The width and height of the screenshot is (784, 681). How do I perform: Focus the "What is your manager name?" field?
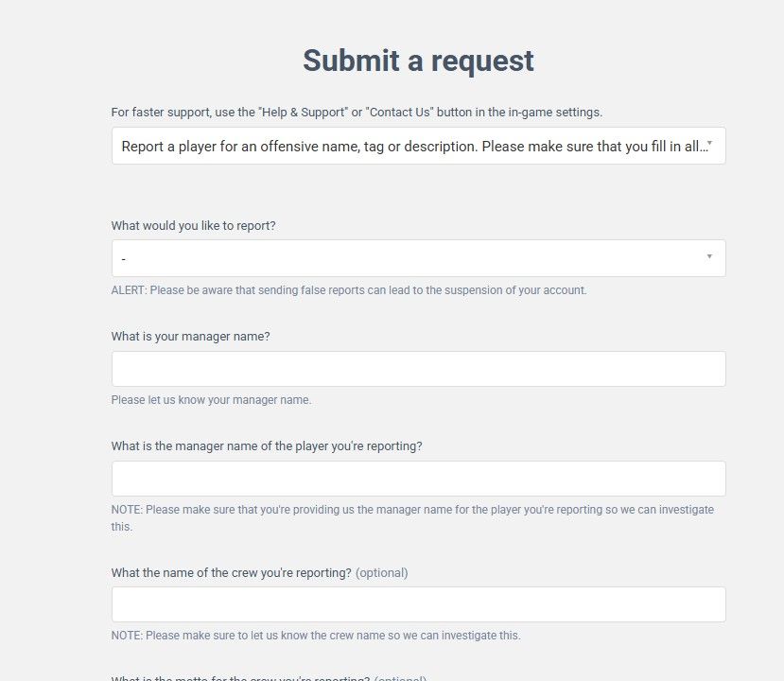[418, 369]
